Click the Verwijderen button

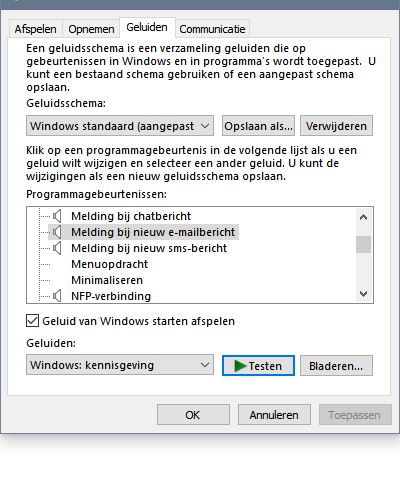click(x=336, y=126)
